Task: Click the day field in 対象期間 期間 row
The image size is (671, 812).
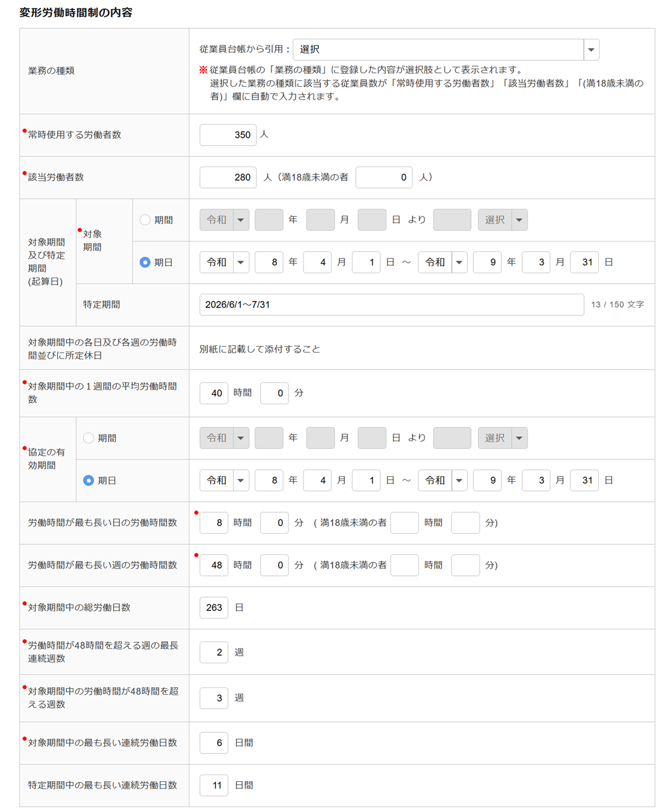Action: 372,220
